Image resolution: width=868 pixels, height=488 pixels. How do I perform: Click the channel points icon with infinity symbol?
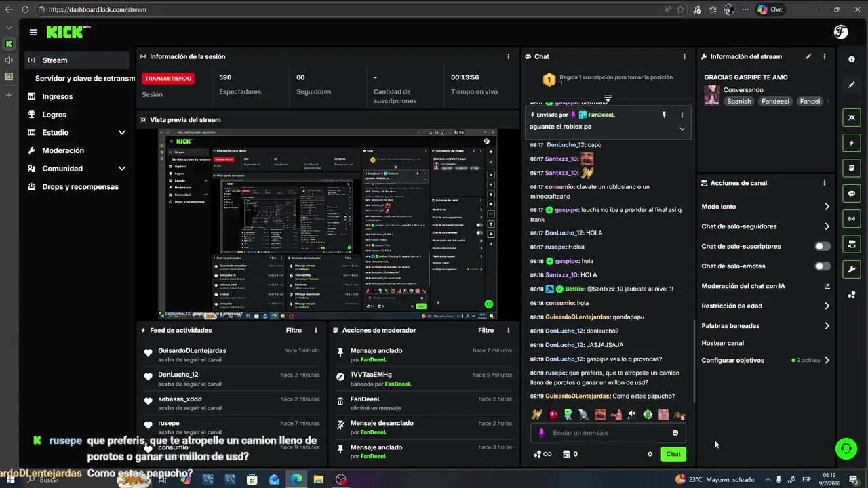(x=543, y=454)
